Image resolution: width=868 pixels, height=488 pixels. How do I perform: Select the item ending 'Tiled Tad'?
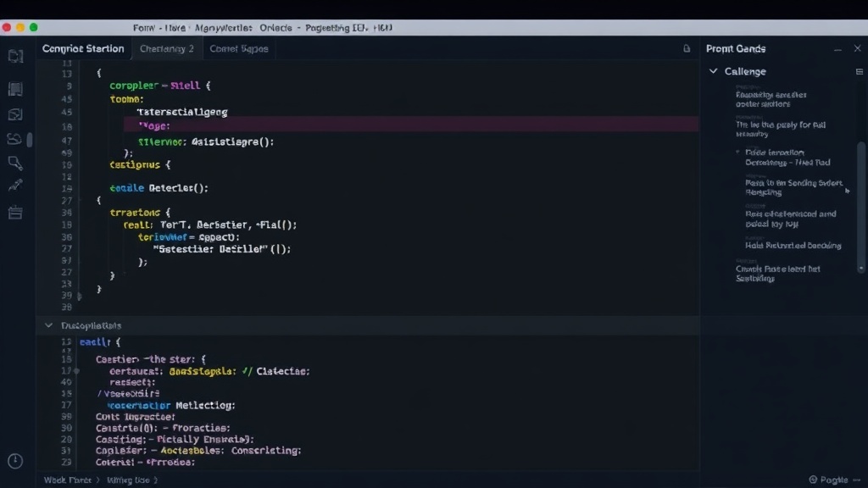tap(787, 157)
